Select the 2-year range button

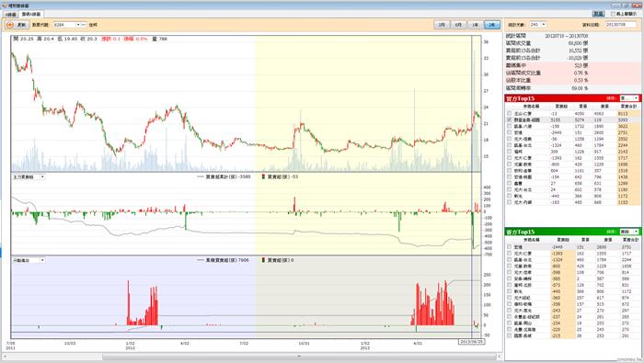tap(492, 25)
